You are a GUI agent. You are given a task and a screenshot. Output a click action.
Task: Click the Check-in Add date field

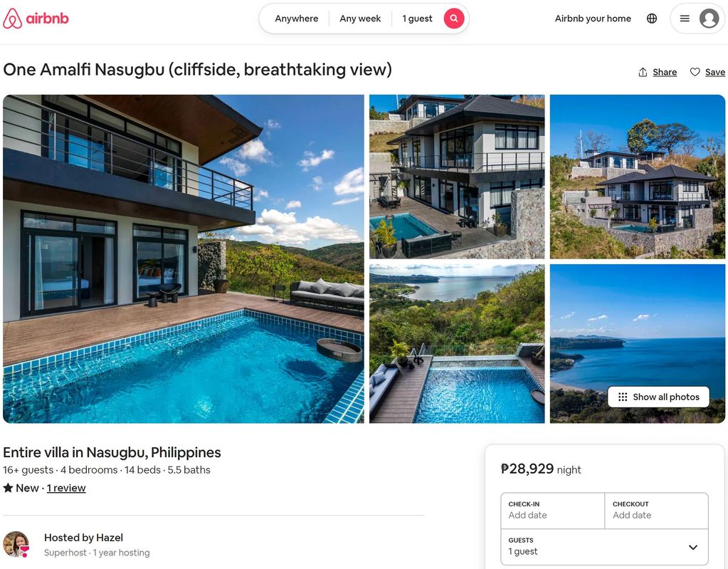click(x=552, y=511)
